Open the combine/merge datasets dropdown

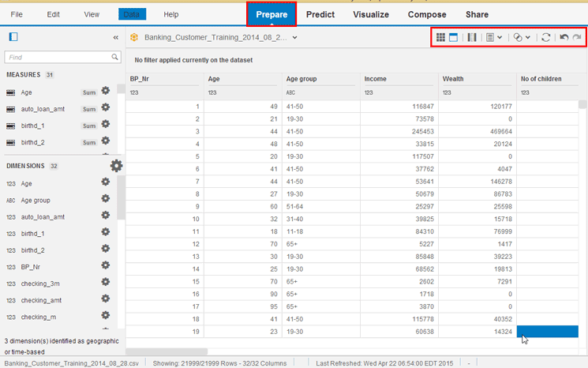[x=521, y=37]
